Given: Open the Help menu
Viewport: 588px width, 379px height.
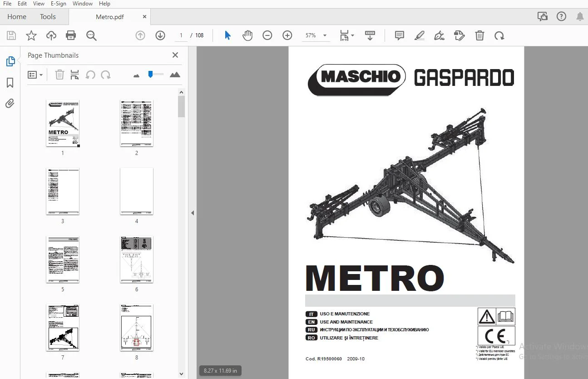Looking at the screenshot, I should click(104, 4).
